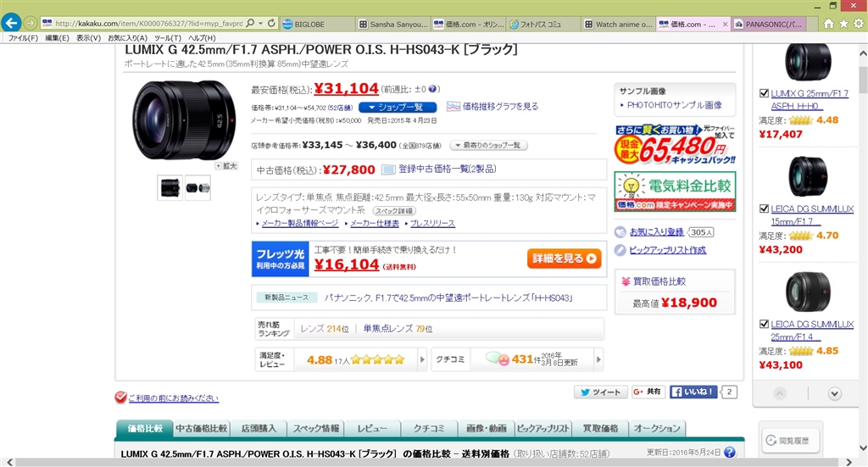Open the プレスリリース link
Viewport: 868px width, 467px height.
coord(432,224)
